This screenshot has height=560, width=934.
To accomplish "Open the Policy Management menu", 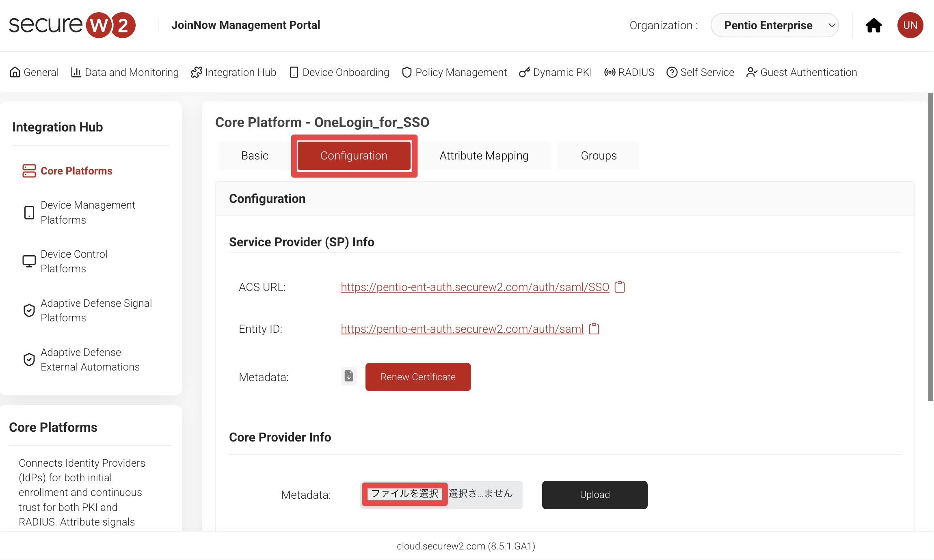I will [x=454, y=72].
